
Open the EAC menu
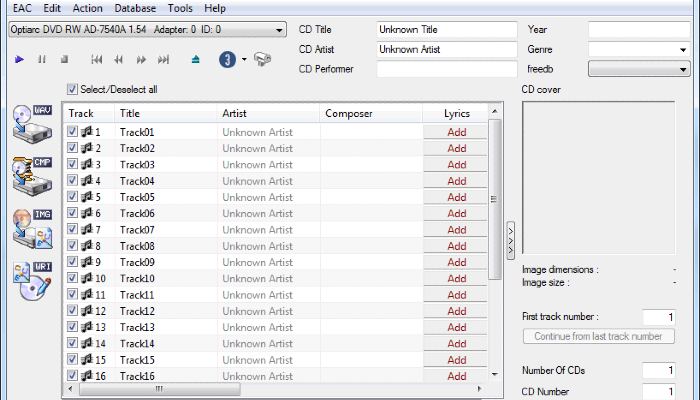(x=22, y=8)
